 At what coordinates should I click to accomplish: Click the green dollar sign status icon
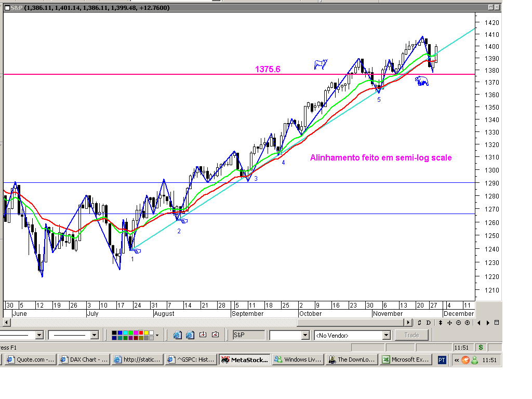[x=481, y=348]
